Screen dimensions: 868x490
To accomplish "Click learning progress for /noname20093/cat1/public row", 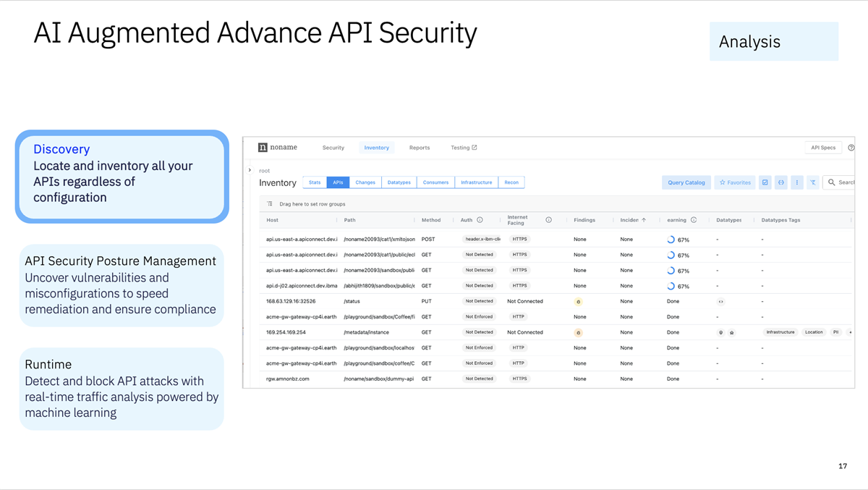I will pyautogui.click(x=678, y=255).
